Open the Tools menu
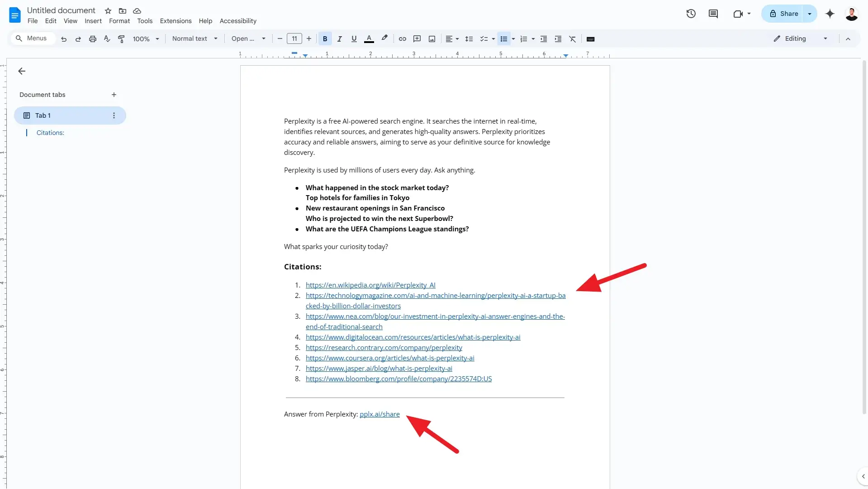The width and height of the screenshot is (868, 489). pos(145,21)
